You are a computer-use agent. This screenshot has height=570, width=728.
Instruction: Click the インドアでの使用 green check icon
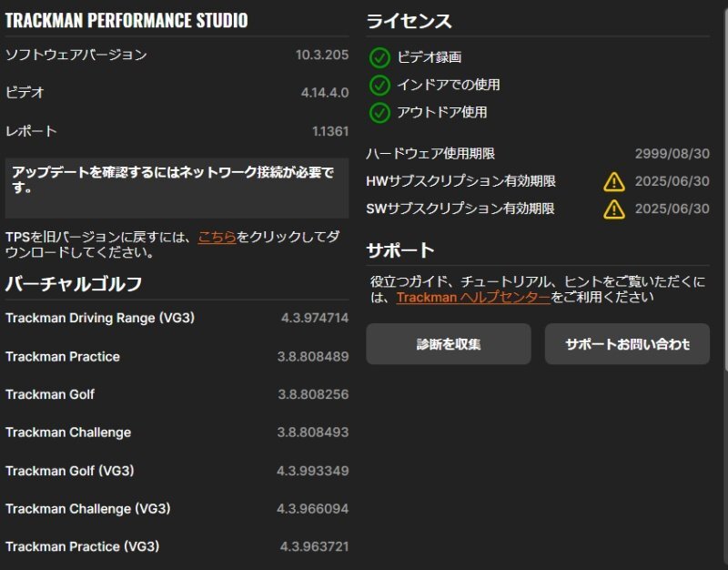(x=379, y=85)
